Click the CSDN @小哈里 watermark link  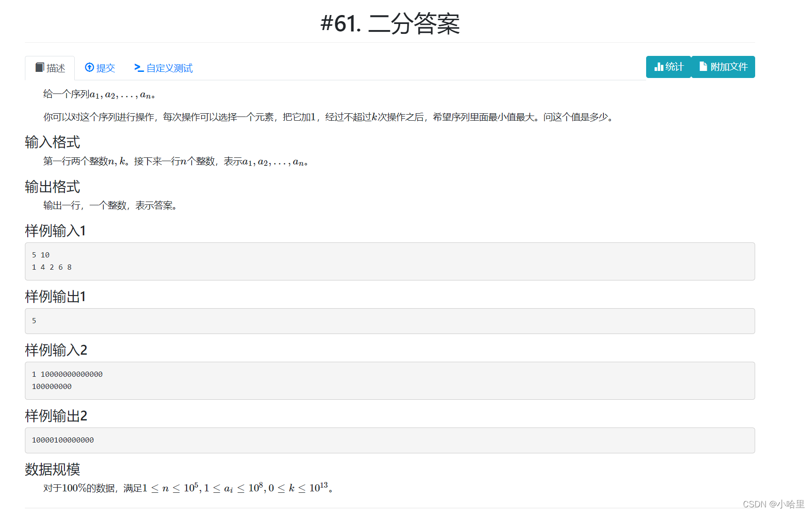(x=771, y=504)
